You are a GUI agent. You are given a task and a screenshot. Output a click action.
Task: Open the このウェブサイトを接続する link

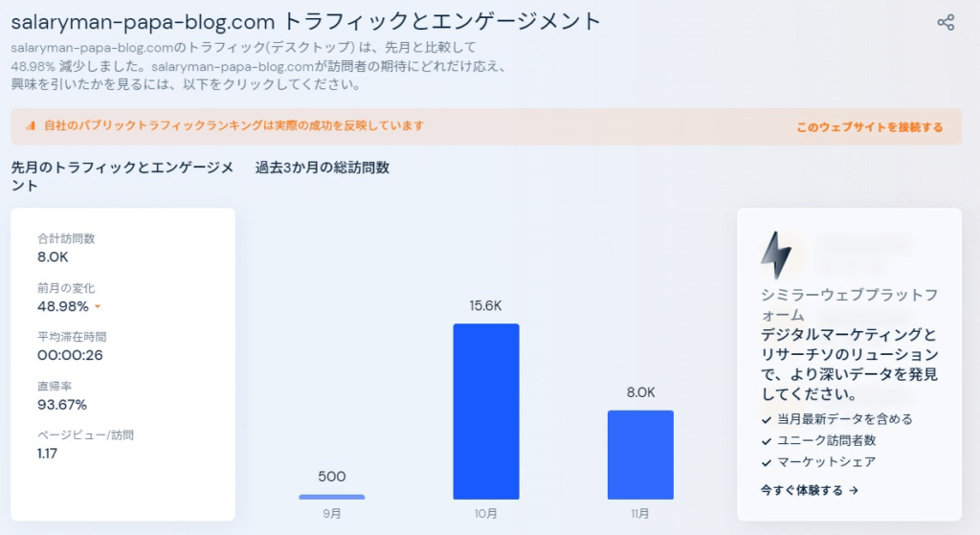pyautogui.click(x=869, y=127)
